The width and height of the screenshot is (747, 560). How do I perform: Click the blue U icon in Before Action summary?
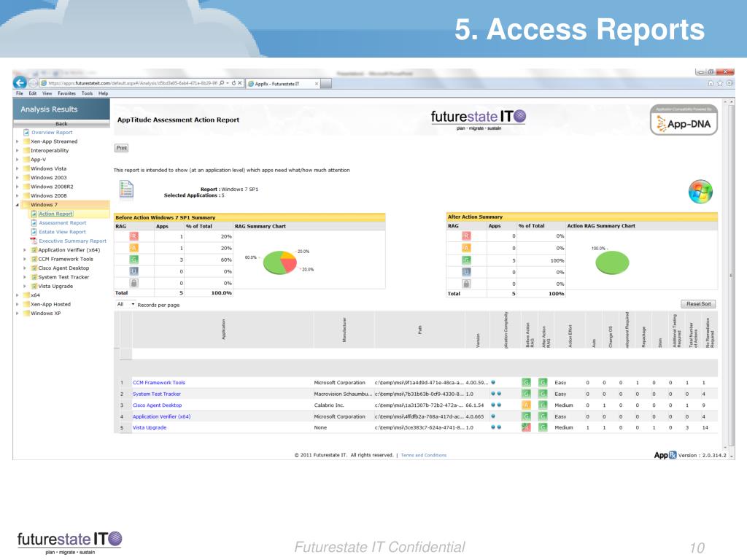(x=134, y=271)
